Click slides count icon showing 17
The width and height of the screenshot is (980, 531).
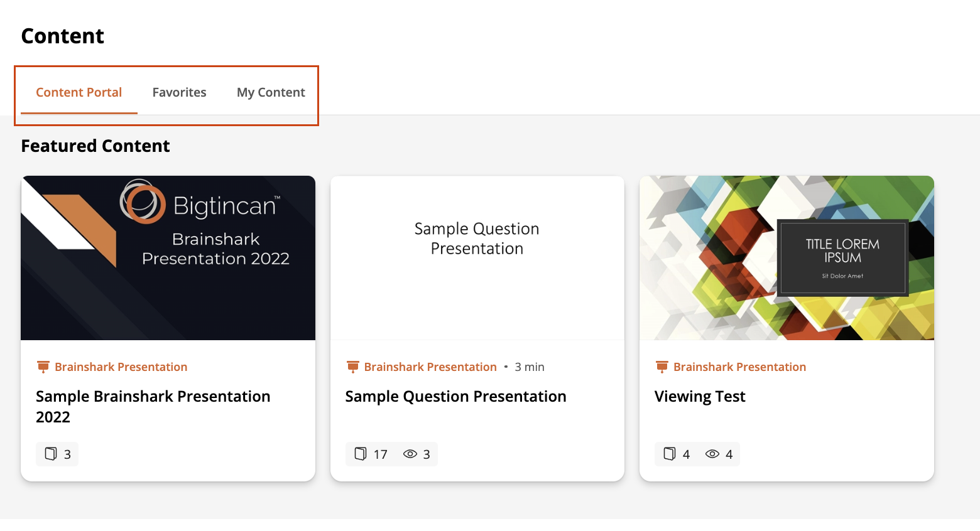pos(361,454)
